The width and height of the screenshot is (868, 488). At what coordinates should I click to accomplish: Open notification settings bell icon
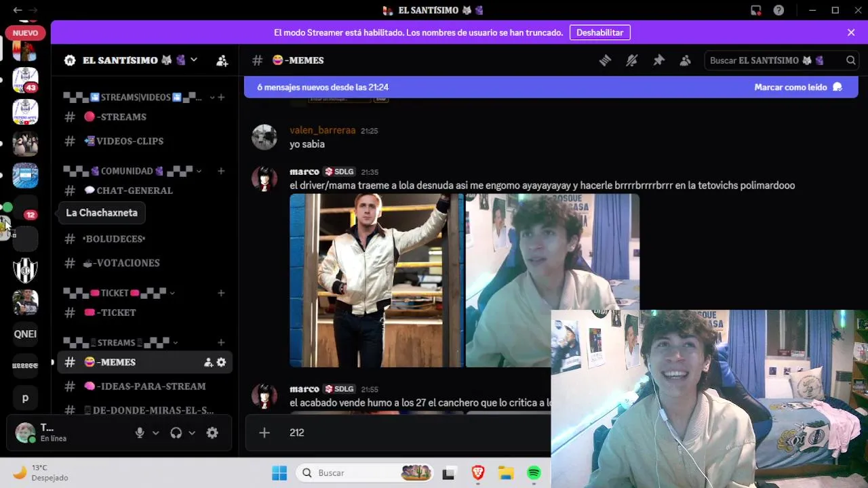tap(631, 60)
